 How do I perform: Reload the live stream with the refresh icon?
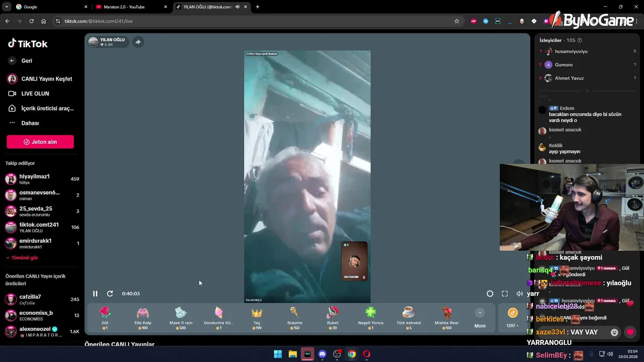pos(110,294)
